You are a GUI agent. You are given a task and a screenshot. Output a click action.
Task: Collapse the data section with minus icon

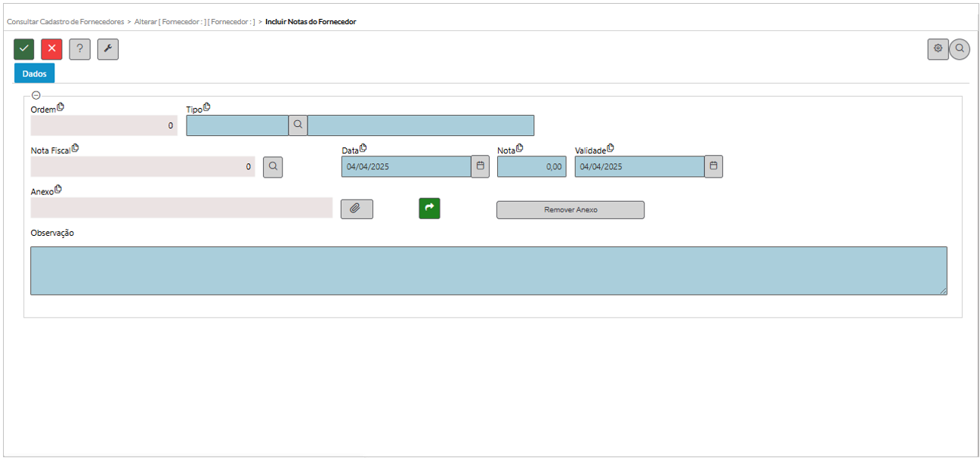point(36,96)
